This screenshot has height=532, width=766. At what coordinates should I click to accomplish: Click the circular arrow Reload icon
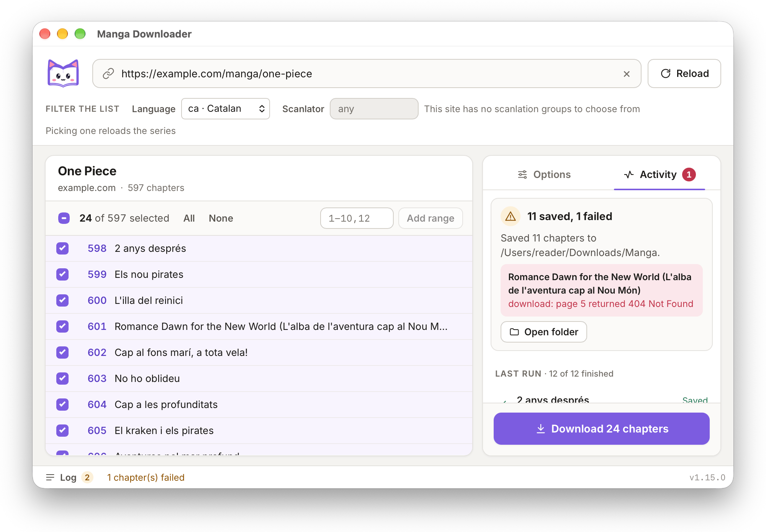(x=666, y=73)
